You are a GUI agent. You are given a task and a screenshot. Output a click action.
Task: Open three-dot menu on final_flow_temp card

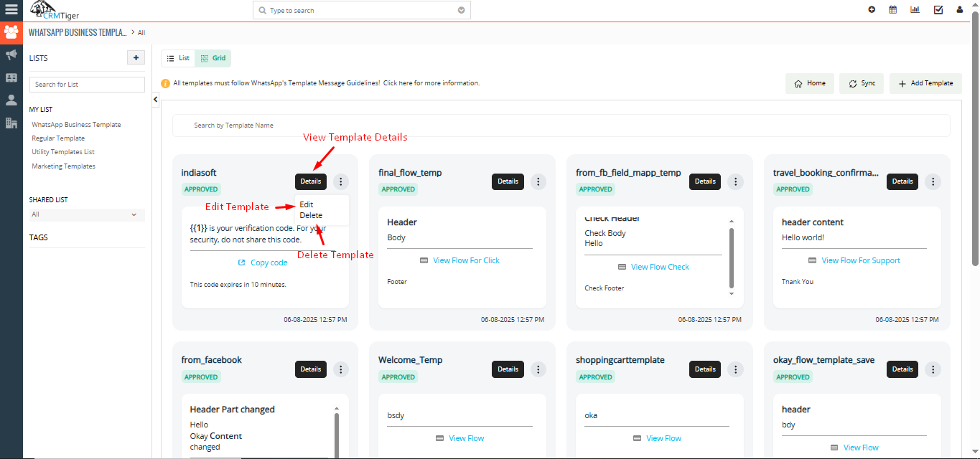click(538, 181)
